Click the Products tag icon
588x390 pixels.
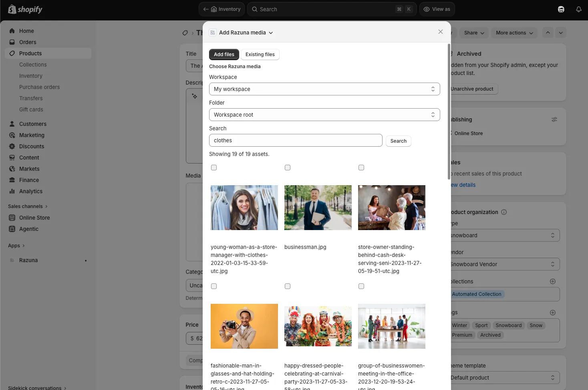click(12, 53)
